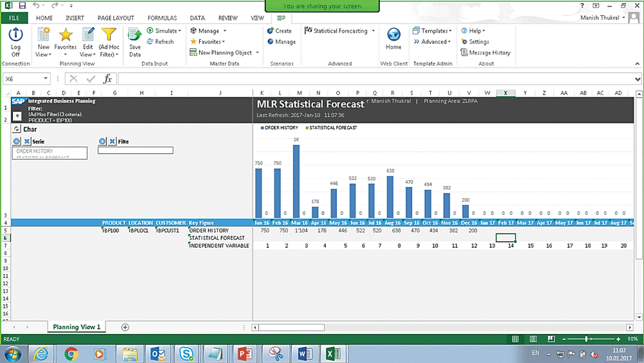Open Word from the taskbar
This screenshot has height=363, width=644.
tap(305, 353)
